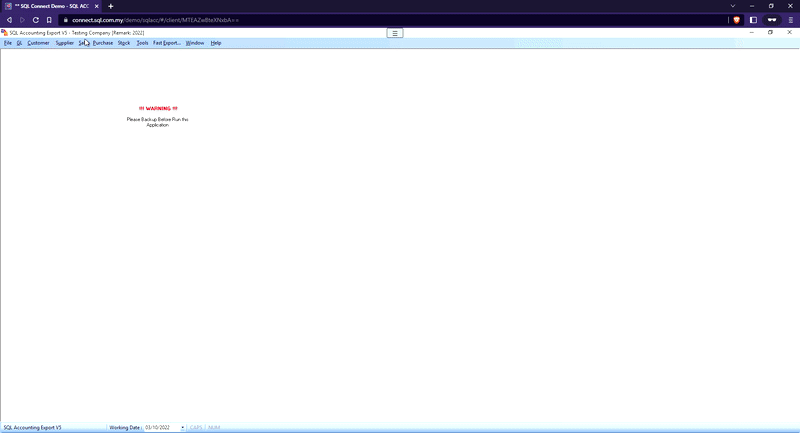
Task: Click the hamburger menu icon above the app window
Action: pyautogui.click(x=395, y=33)
